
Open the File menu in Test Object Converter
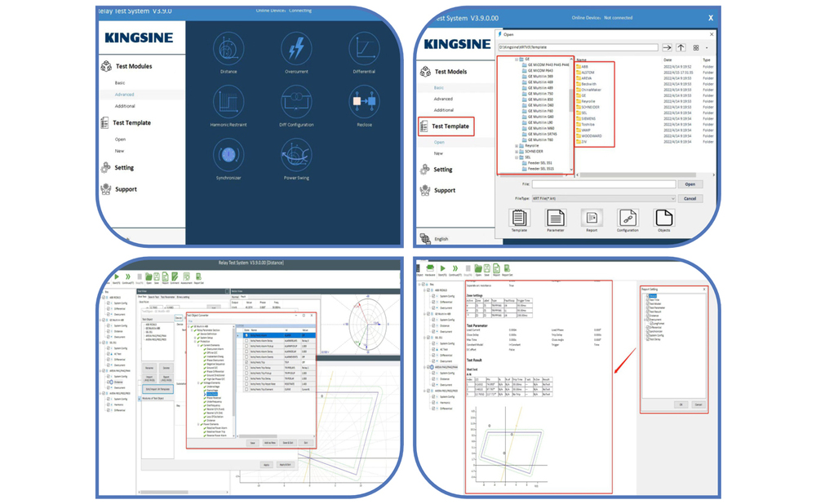click(191, 320)
